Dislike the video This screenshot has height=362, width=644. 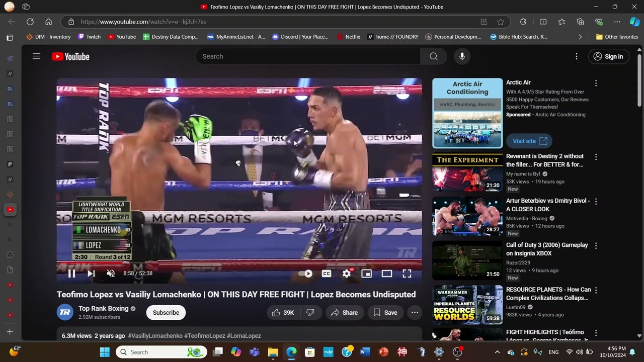(x=310, y=313)
